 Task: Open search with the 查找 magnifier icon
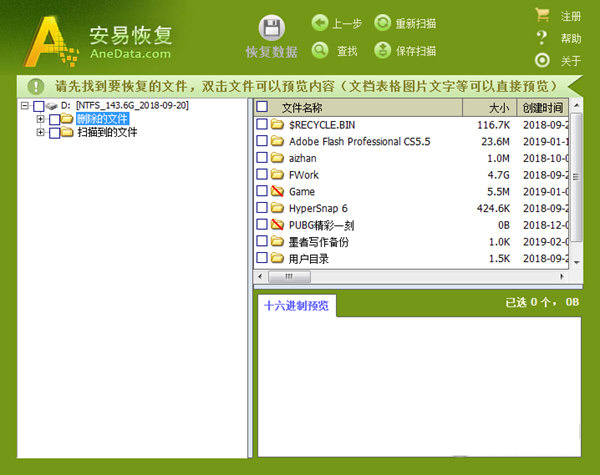tap(320, 51)
